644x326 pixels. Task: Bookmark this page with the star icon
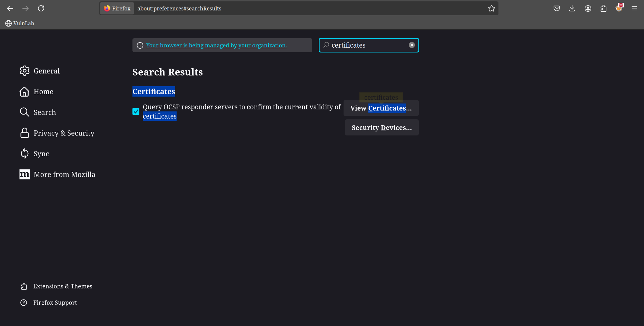[492, 8]
